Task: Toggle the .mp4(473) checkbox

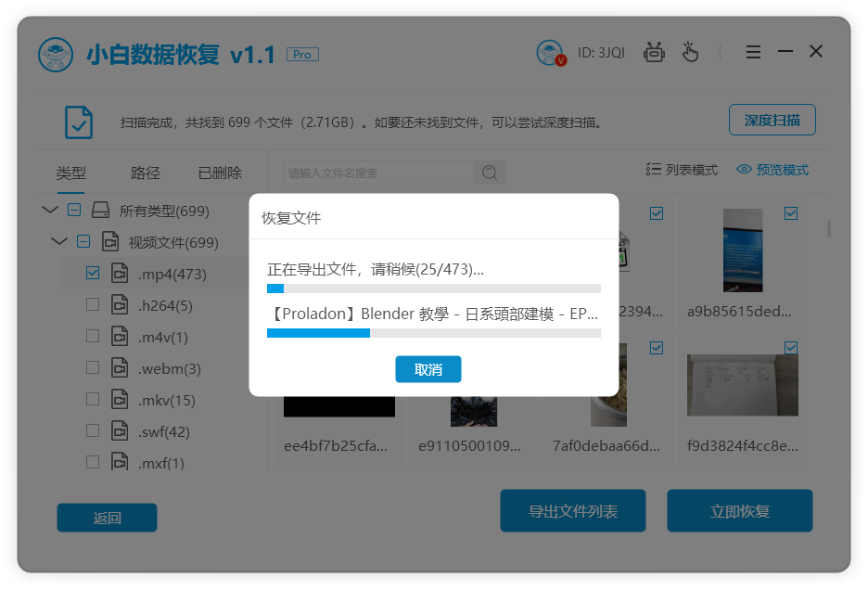Action: tap(93, 273)
